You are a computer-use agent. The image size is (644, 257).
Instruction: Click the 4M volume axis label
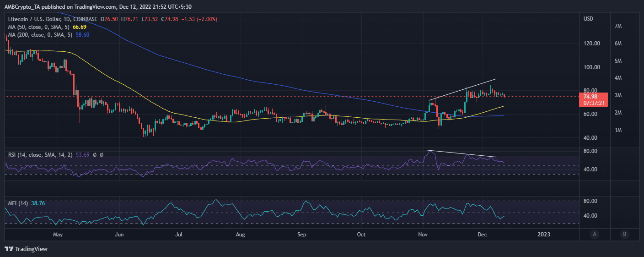point(618,78)
